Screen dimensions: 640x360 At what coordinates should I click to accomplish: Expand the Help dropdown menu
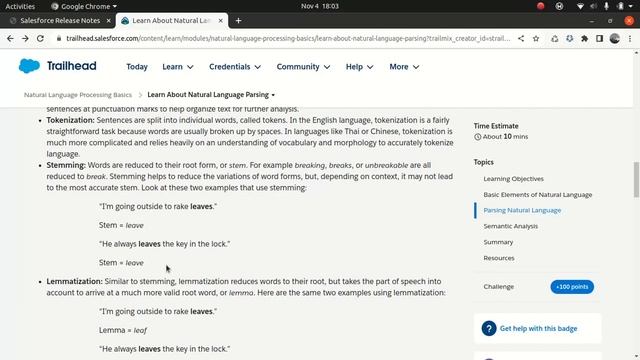359,67
